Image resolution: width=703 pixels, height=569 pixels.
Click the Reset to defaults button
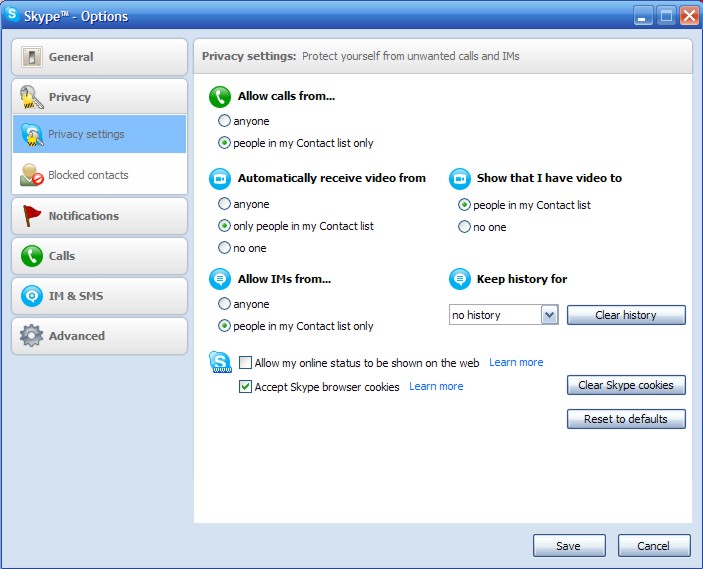click(x=626, y=419)
